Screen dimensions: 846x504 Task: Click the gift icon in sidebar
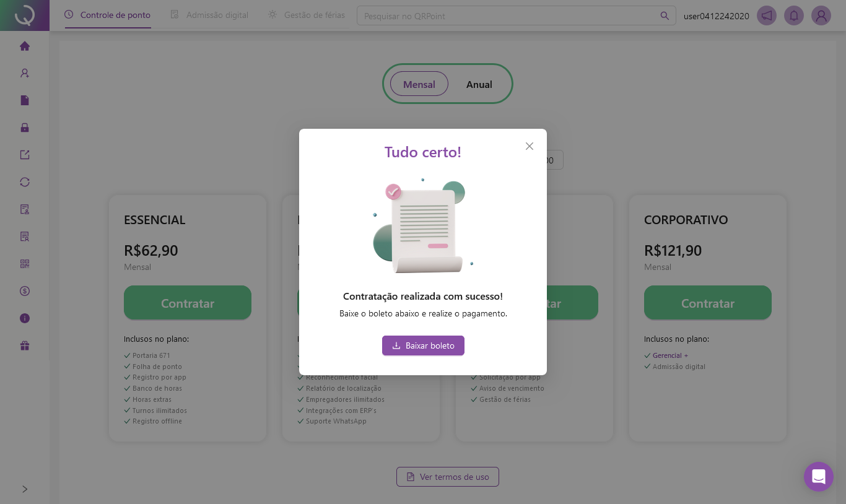click(25, 345)
